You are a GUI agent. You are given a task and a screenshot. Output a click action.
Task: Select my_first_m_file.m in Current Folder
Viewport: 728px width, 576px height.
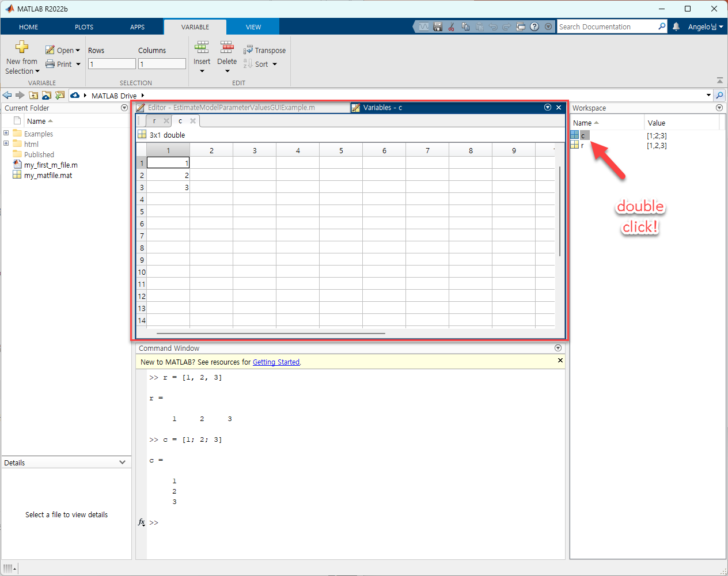[x=51, y=165]
